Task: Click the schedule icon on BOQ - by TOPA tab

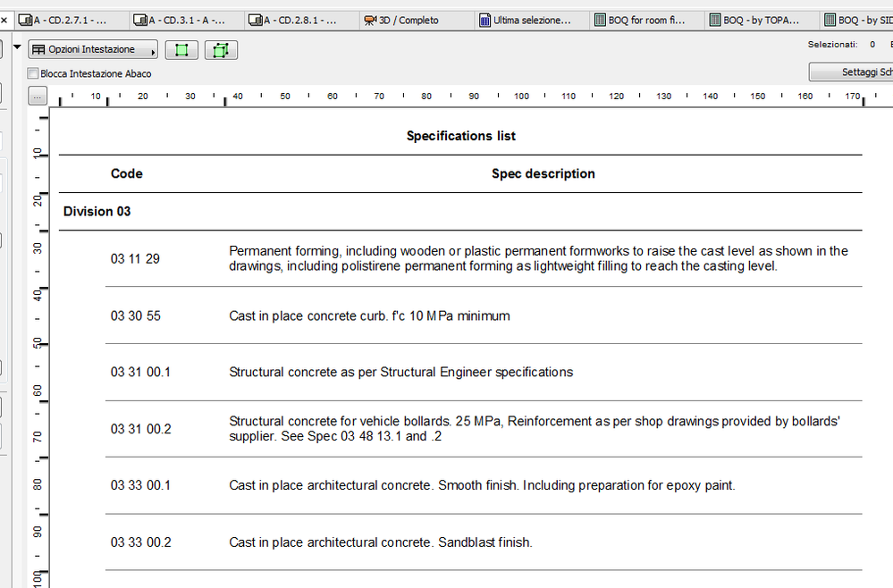Action: 715,21
